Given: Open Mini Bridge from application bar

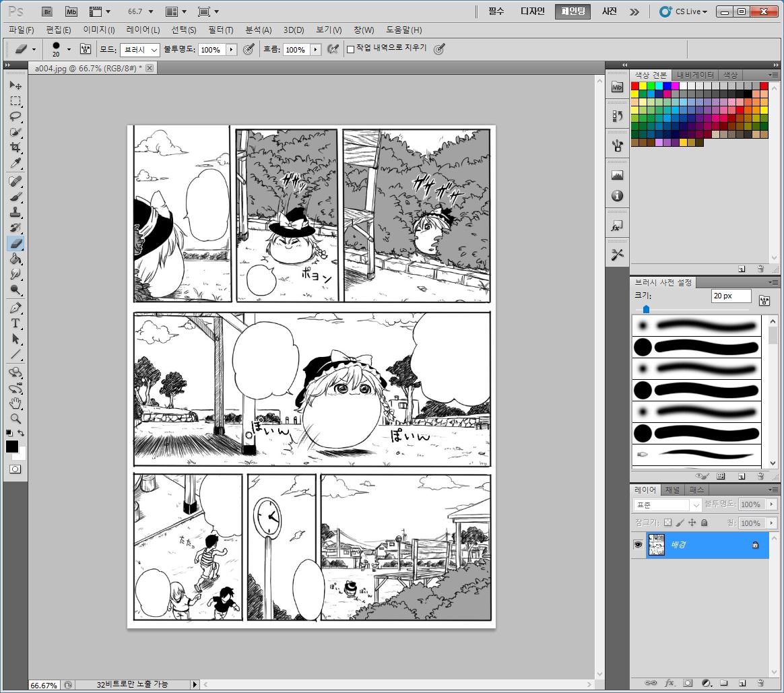Looking at the screenshot, I should (x=71, y=11).
